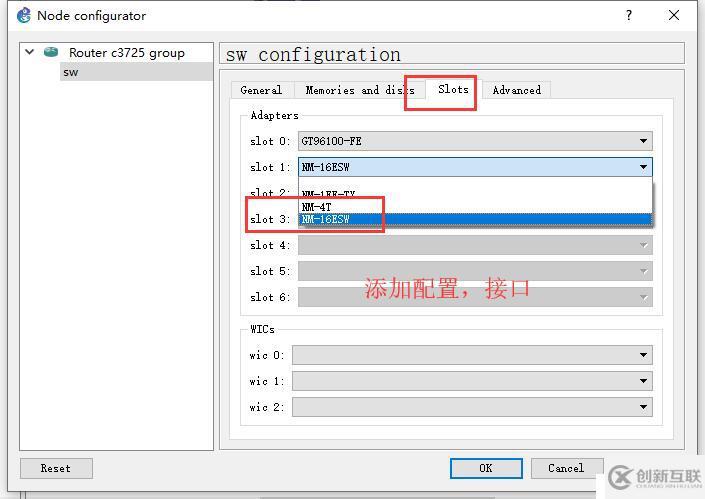Open the wic 0 dropdown
The height and width of the screenshot is (499, 705).
(x=472, y=355)
